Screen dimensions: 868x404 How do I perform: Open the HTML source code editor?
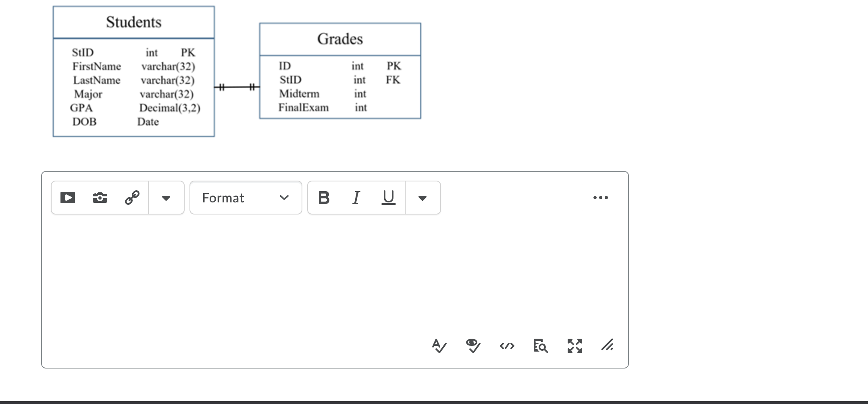click(507, 346)
